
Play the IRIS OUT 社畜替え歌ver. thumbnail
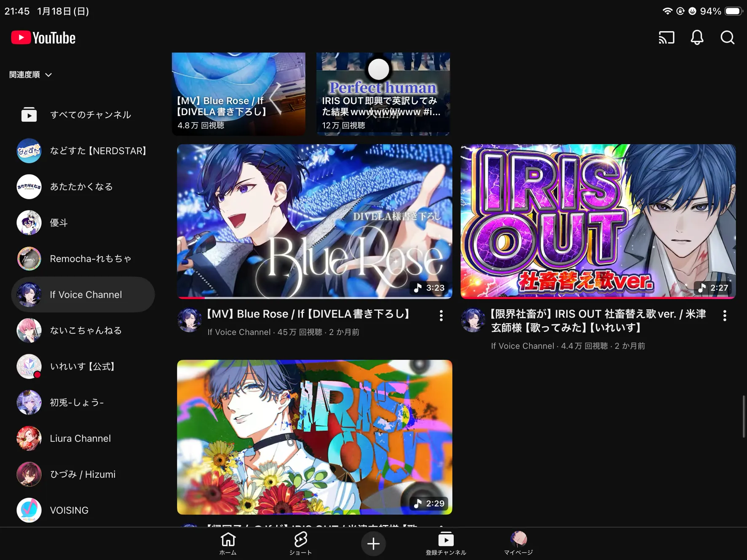click(598, 221)
